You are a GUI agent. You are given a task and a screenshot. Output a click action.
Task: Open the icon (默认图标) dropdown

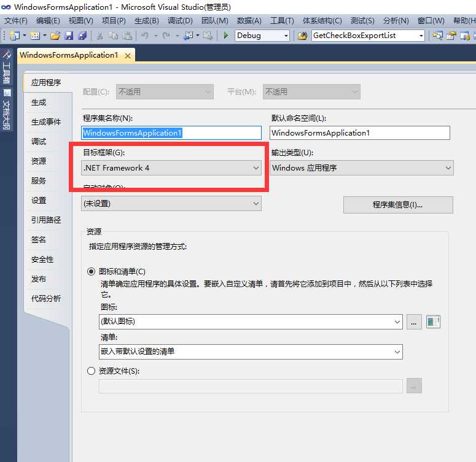[x=251, y=321]
